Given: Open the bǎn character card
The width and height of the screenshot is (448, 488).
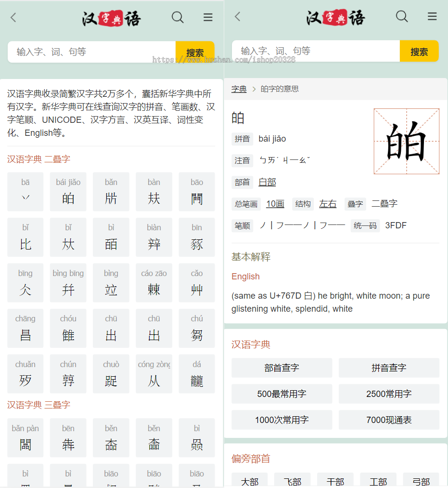Looking at the screenshot, I should pyautogui.click(x=111, y=192).
